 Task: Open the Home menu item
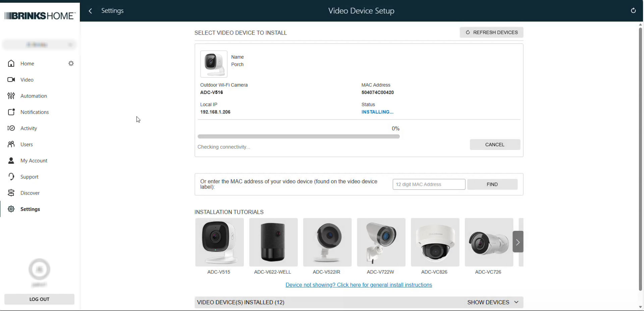pos(27,63)
